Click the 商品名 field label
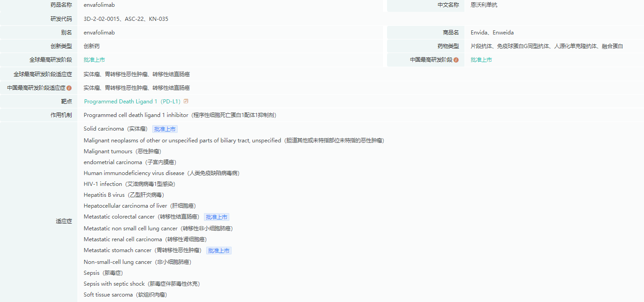The height and width of the screenshot is (302, 644). (451, 33)
